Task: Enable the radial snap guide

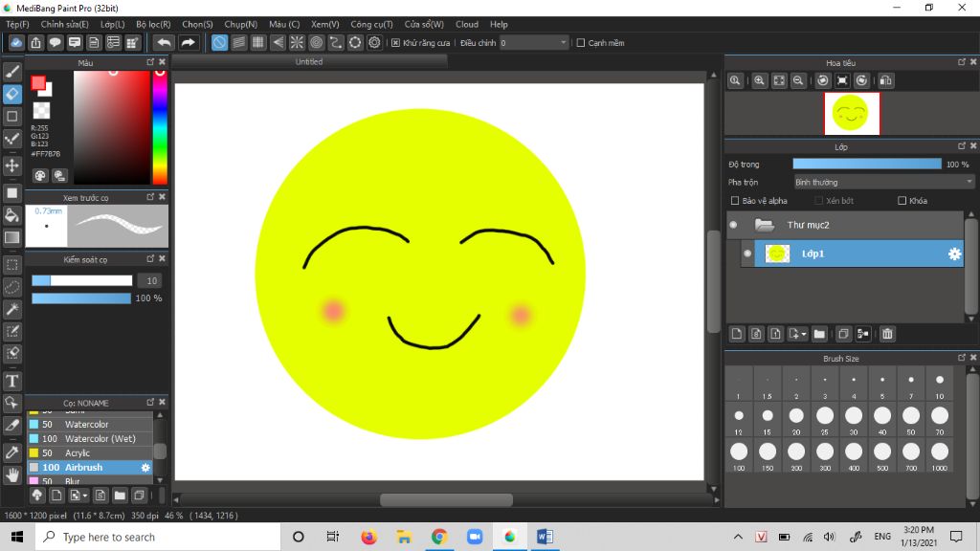Action: click(x=297, y=42)
